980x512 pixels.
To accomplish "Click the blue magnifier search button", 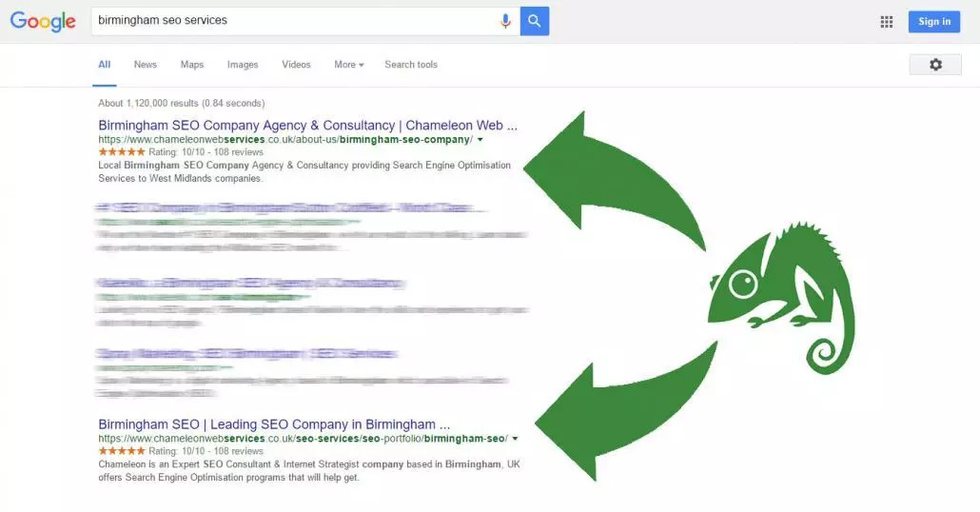I will (535, 21).
